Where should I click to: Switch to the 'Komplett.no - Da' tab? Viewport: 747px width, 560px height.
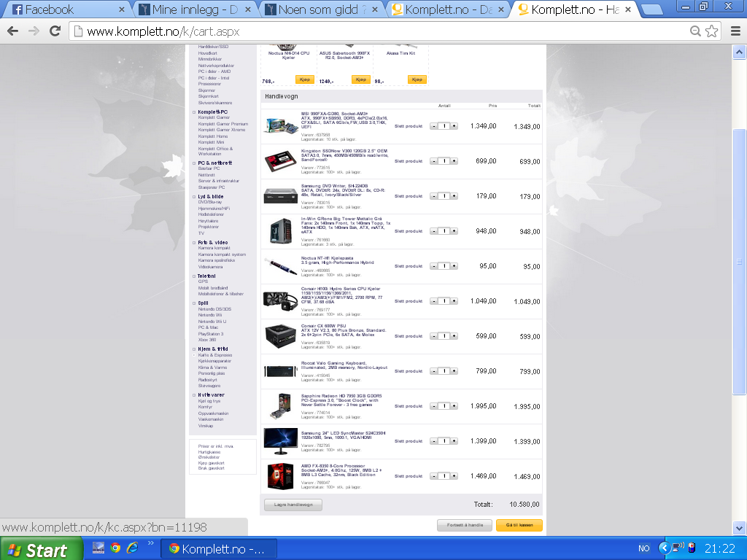(x=447, y=9)
